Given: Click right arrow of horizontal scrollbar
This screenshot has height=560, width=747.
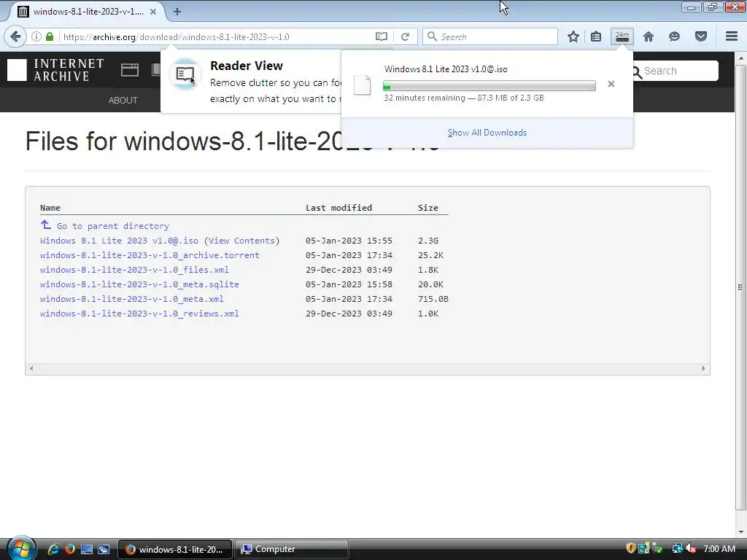Looking at the screenshot, I should point(704,368).
